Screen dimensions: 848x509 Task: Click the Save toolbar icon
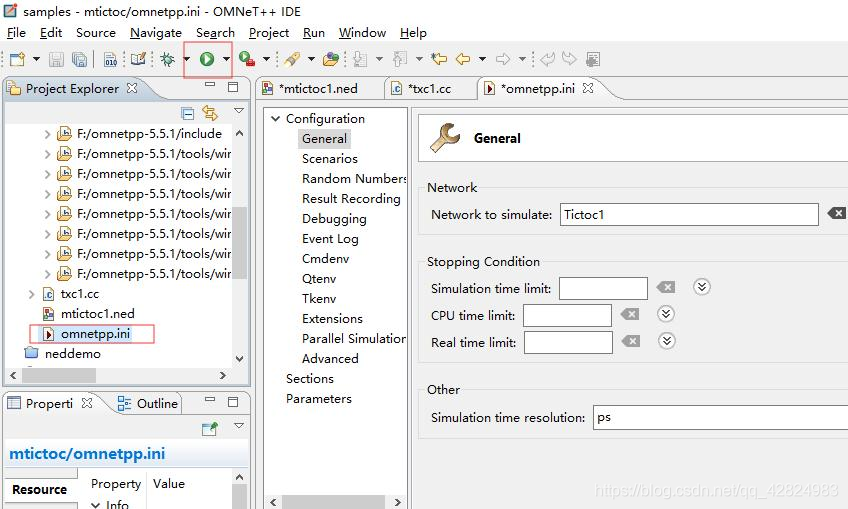click(x=56, y=59)
